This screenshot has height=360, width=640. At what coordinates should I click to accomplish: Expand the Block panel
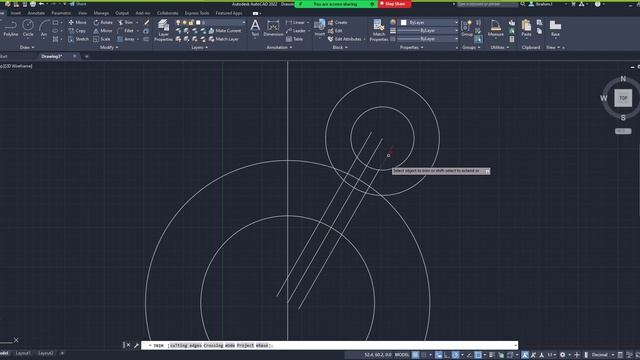340,47
